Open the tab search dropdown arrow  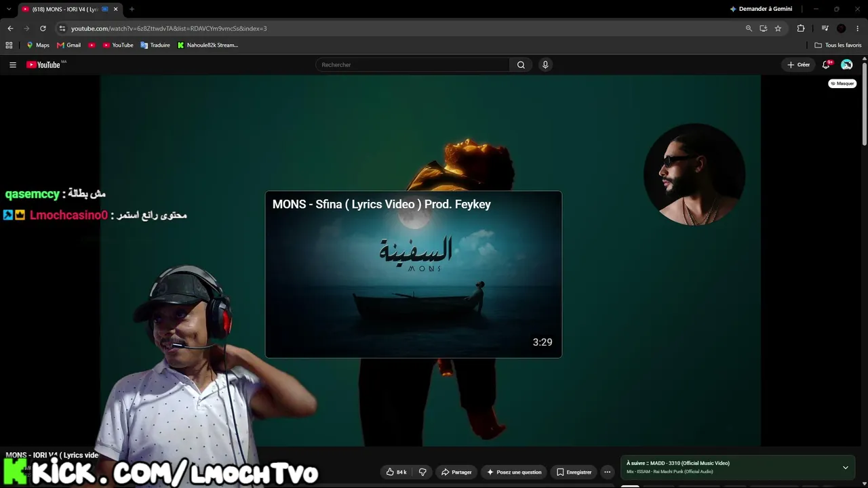[x=9, y=9]
